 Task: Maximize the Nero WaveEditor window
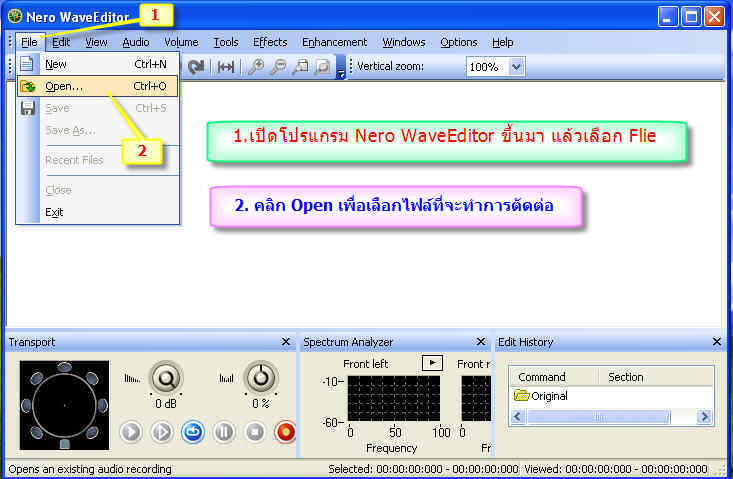pos(691,17)
